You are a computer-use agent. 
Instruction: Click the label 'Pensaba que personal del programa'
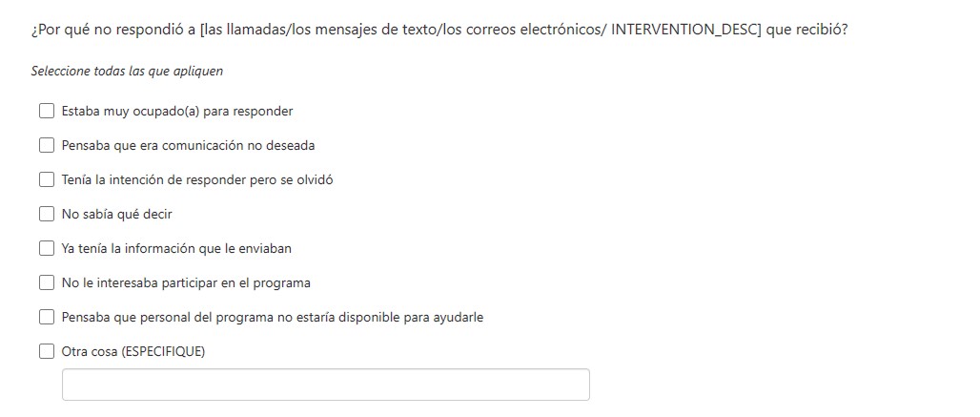[272, 317]
